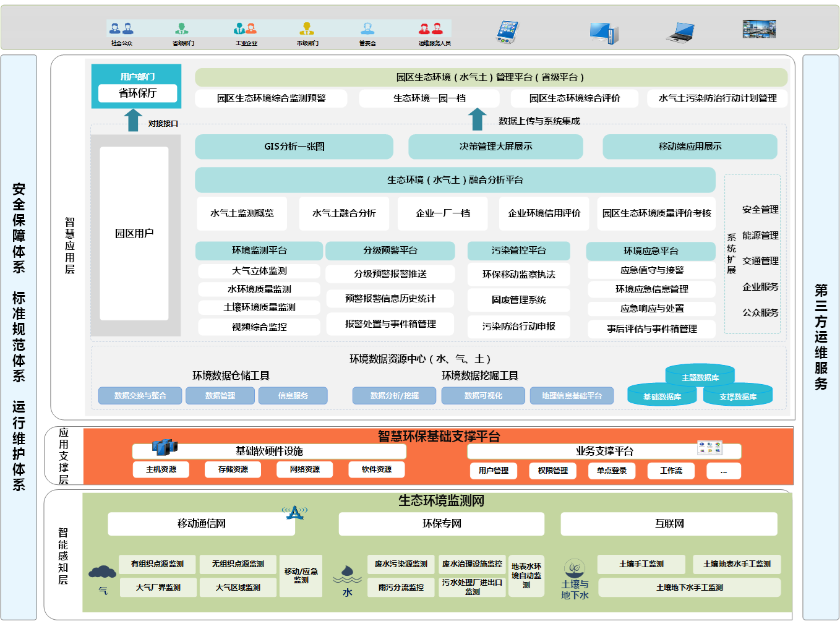Click 环保专网 network box
The width and height of the screenshot is (840, 621).
(442, 524)
